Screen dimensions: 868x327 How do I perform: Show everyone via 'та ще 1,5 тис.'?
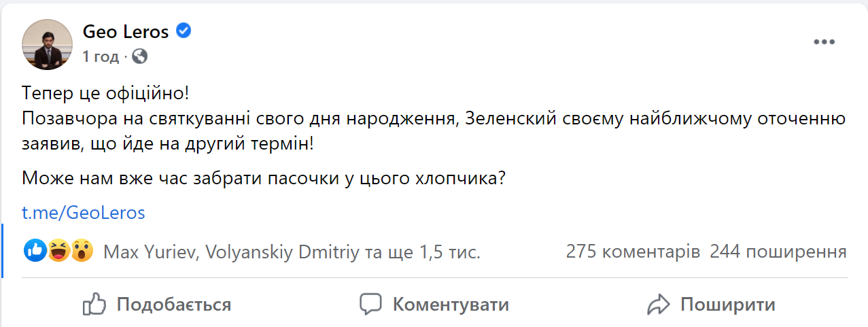point(423,252)
